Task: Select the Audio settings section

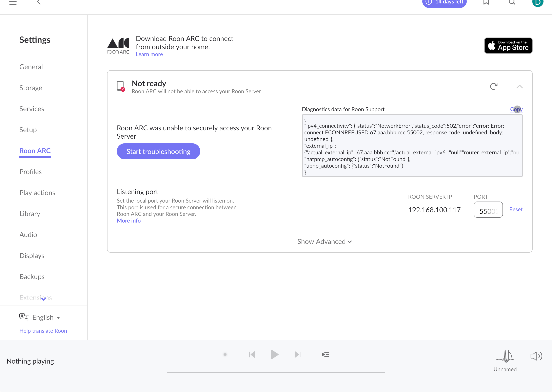Action: [x=28, y=235]
